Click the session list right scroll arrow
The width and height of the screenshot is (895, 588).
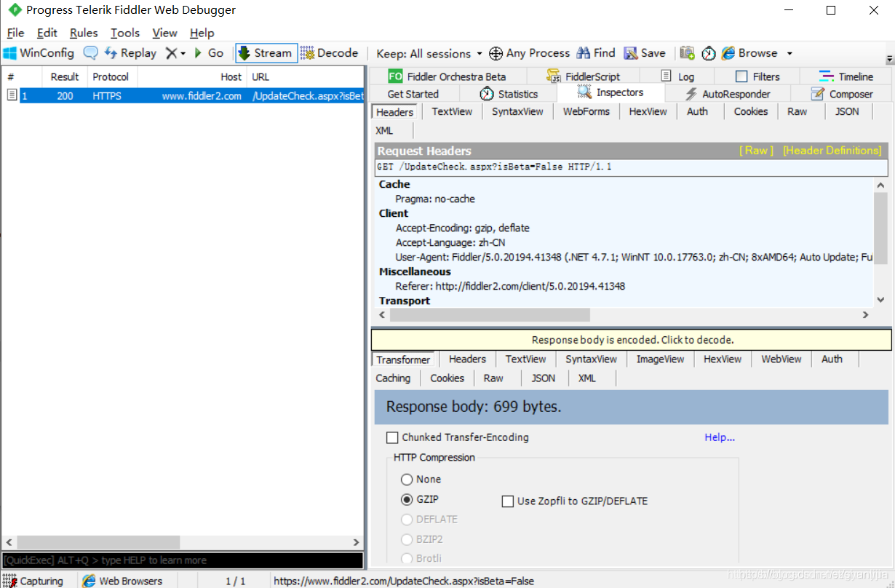(x=357, y=542)
